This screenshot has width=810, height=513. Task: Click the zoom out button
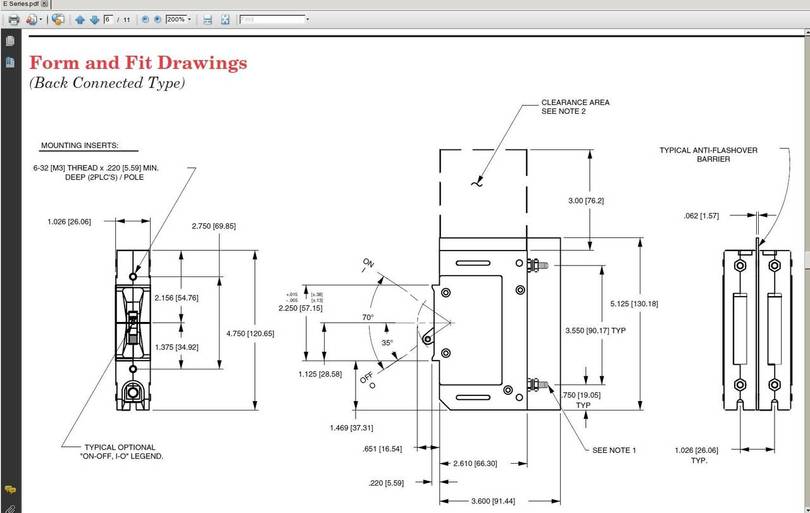tap(145, 20)
